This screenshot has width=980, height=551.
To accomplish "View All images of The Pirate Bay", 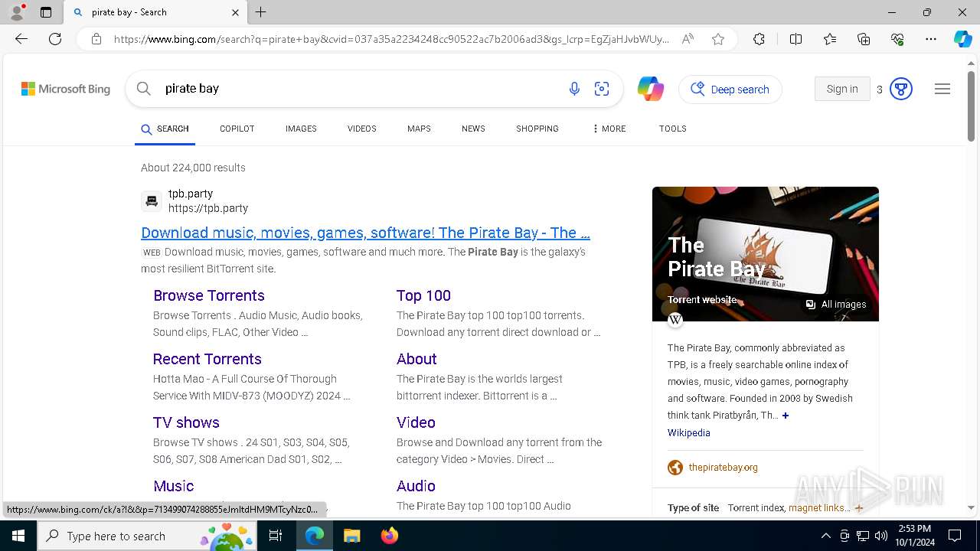I will [835, 305].
